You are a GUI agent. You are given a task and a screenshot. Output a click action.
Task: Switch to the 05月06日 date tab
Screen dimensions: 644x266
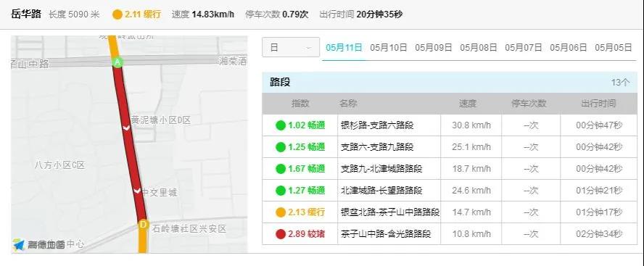click(x=569, y=47)
